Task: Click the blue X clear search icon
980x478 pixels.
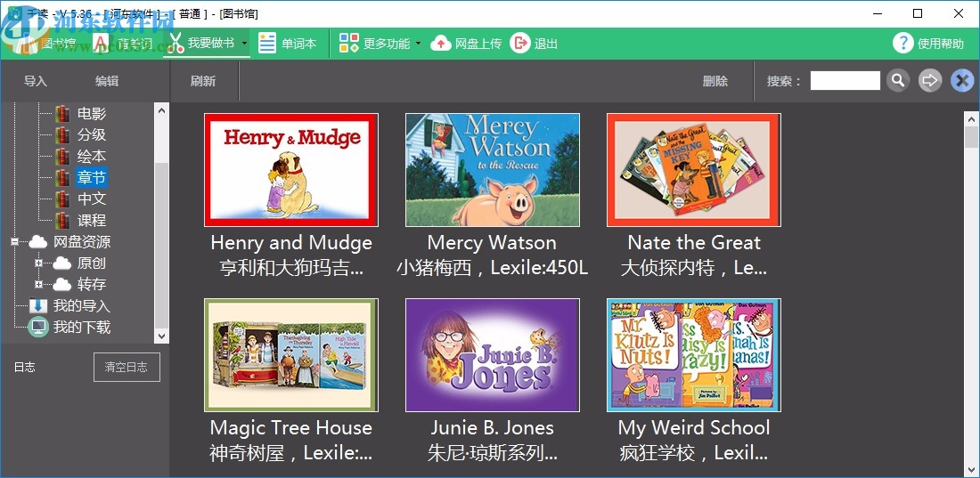Action: pos(962,81)
